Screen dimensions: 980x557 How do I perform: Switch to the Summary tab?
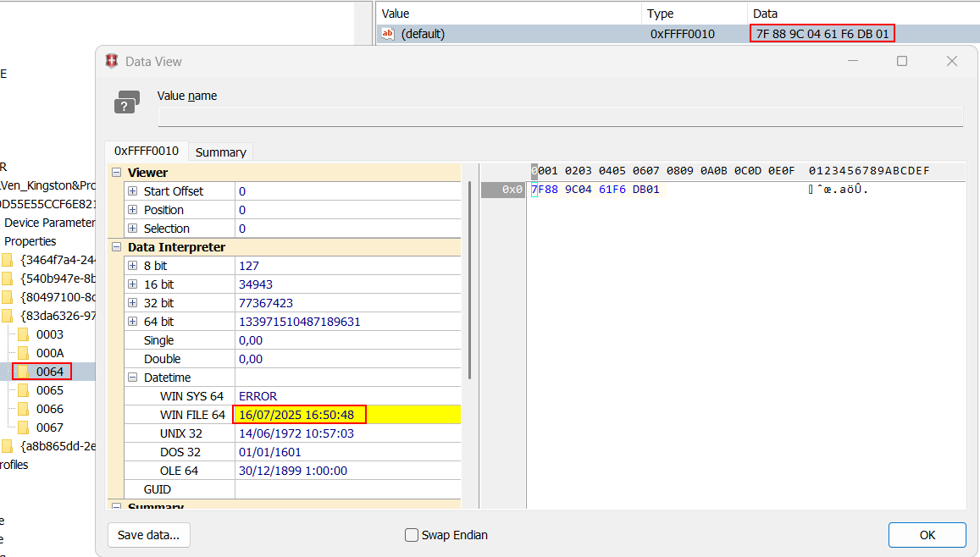click(220, 152)
